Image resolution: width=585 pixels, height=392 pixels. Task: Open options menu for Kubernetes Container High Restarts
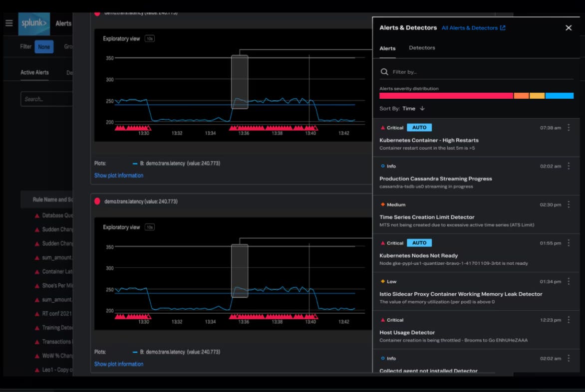[x=569, y=128]
